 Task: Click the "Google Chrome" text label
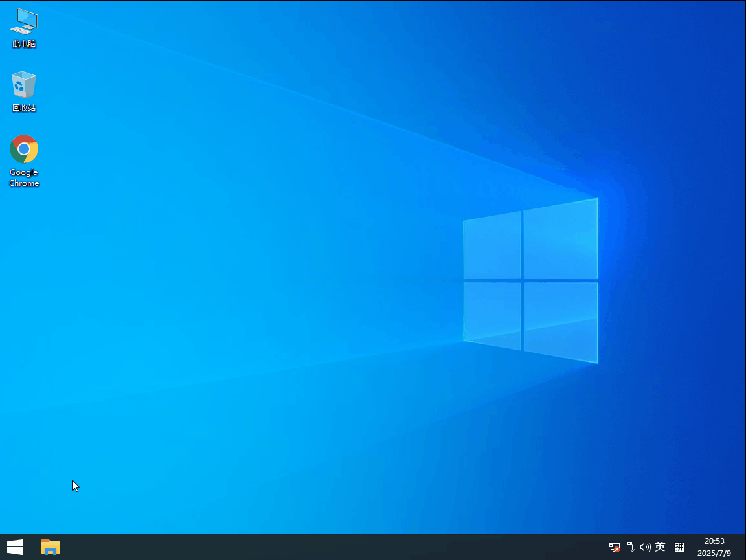[24, 177]
